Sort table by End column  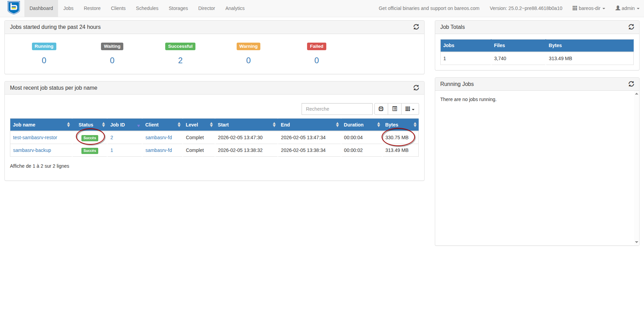309,125
